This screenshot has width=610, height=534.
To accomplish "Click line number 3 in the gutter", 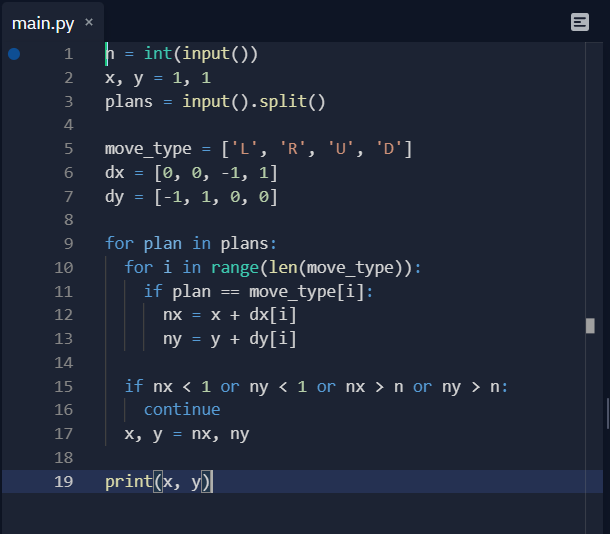I will pos(68,102).
